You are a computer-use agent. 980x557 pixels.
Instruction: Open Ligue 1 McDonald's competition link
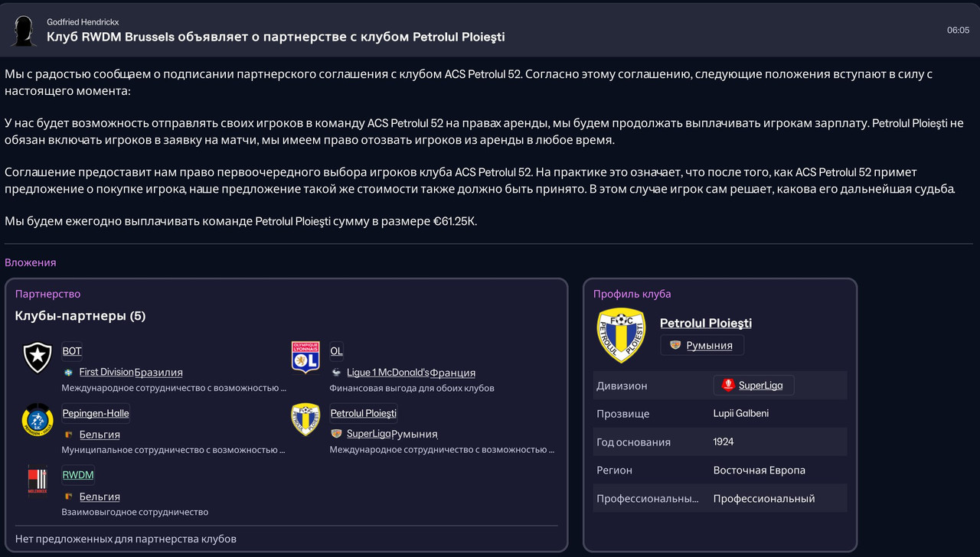[387, 373]
